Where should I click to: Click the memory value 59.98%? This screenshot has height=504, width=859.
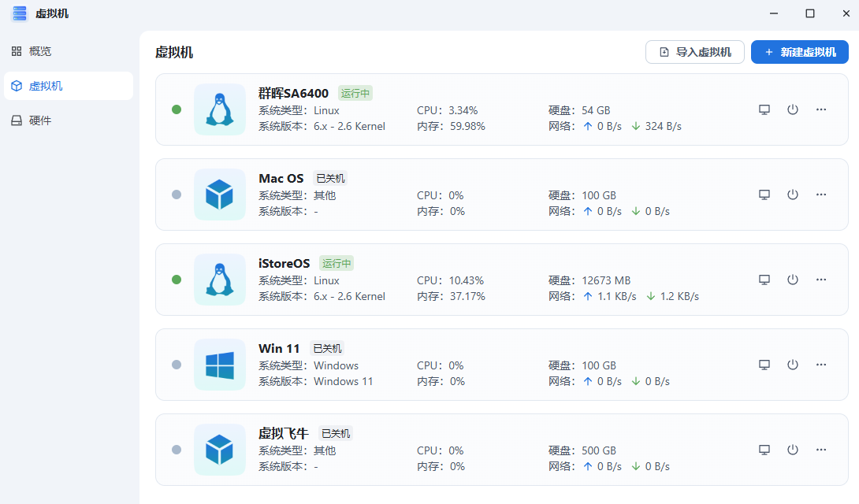[x=468, y=127]
